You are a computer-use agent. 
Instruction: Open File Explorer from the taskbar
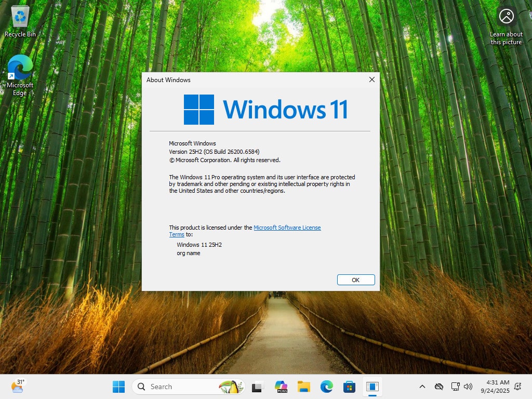pyautogui.click(x=303, y=387)
